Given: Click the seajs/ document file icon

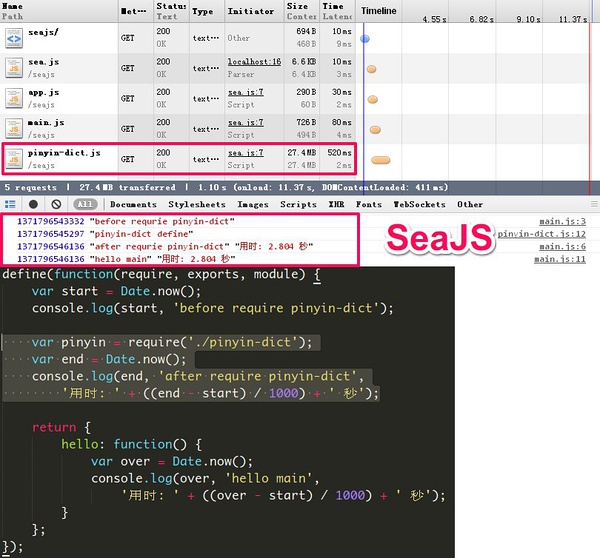Looking at the screenshot, I should coord(14,38).
